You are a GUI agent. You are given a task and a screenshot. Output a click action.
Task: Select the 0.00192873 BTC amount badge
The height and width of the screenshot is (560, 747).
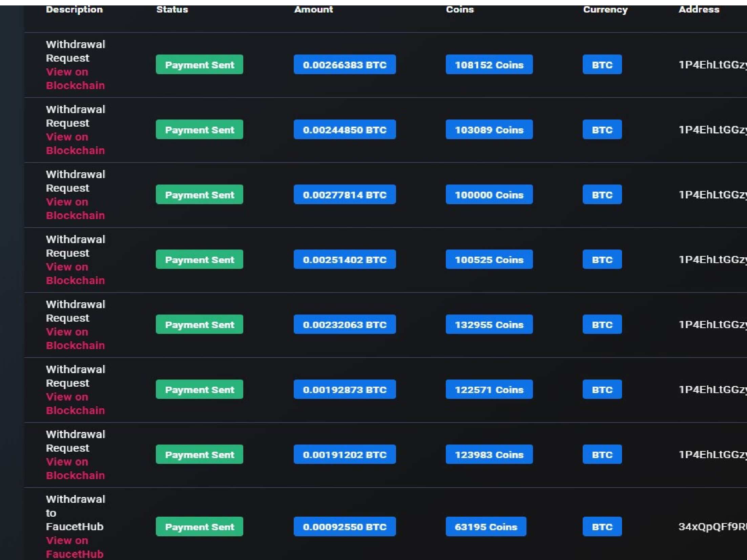coord(345,389)
